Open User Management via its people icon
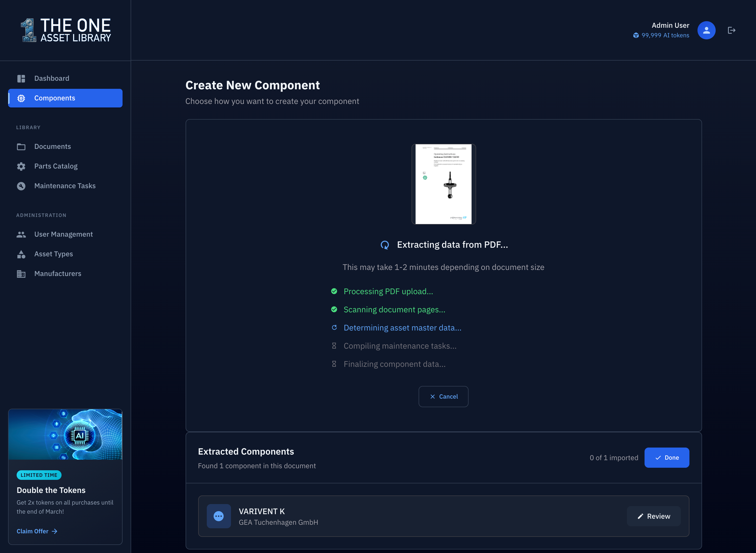Viewport: 756px width, 553px height. (21, 234)
